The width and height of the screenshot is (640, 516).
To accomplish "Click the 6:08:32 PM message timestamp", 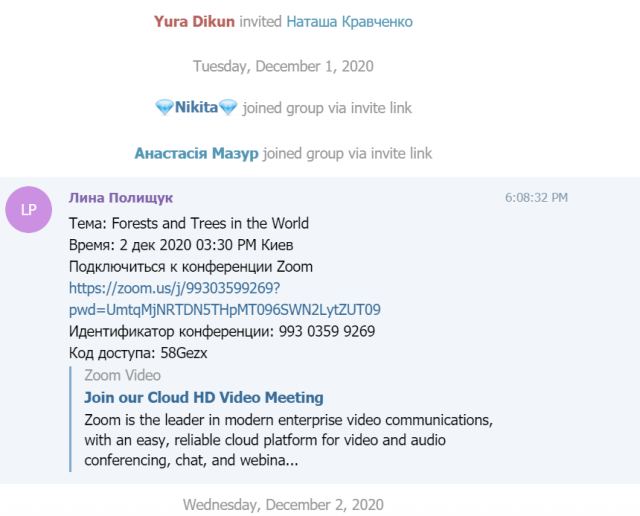I will [536, 198].
